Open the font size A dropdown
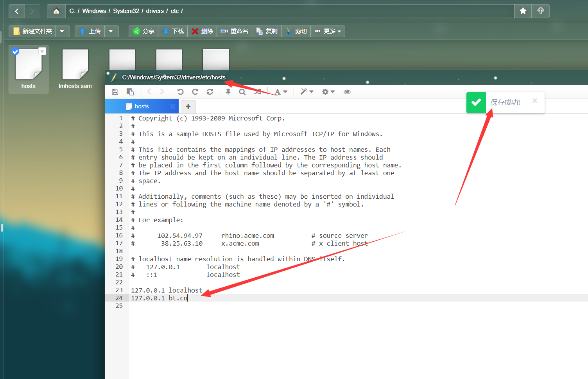The height and width of the screenshot is (379, 588). tap(281, 92)
